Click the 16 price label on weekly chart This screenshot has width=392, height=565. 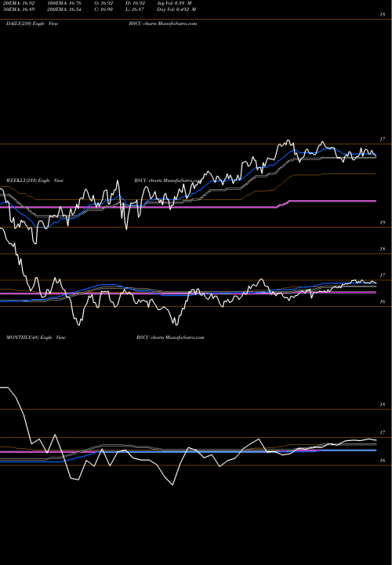383,302
